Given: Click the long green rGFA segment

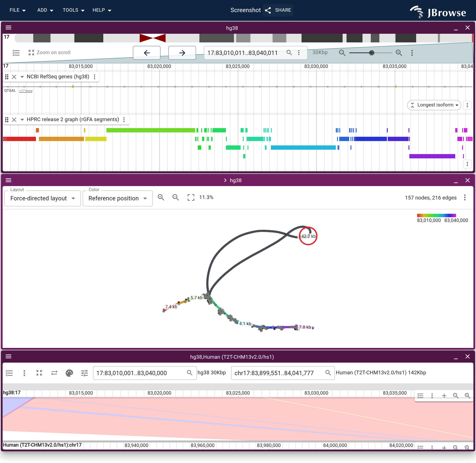Looking at the screenshot, I should click(151, 130).
